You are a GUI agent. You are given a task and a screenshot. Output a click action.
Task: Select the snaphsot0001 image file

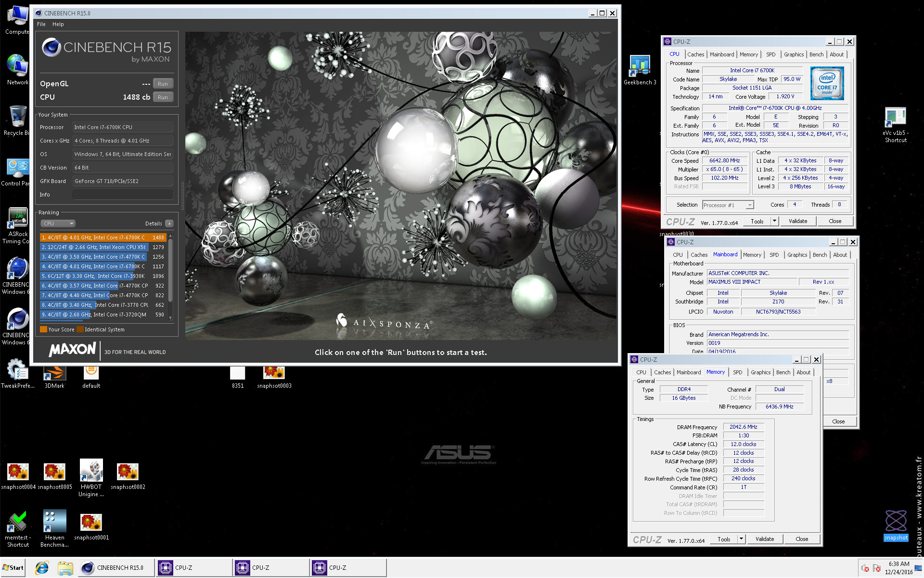[91, 527]
